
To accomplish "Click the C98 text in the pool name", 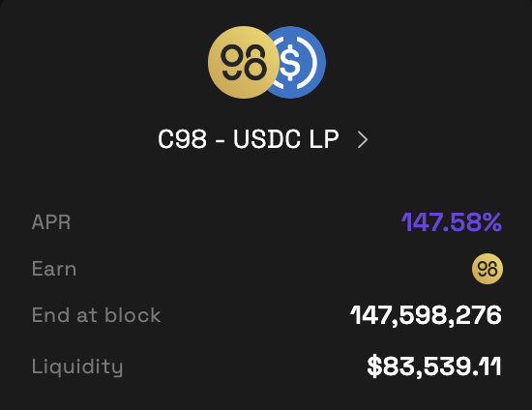I will click(x=182, y=139).
